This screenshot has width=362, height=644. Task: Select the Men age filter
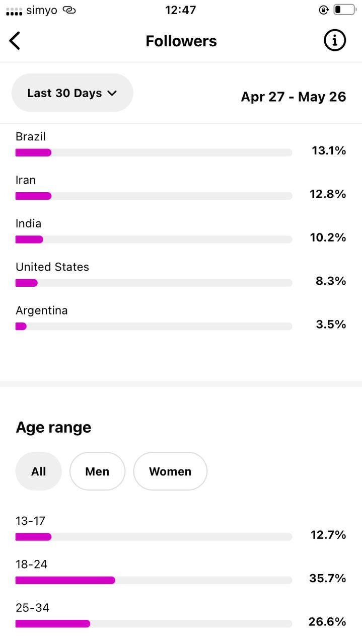pos(97,471)
